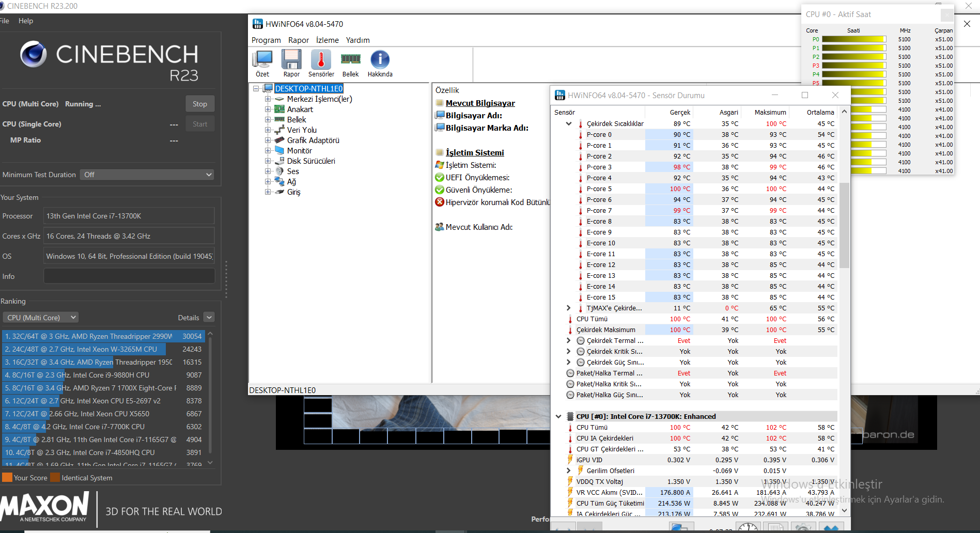Click the İşletim Sistemi heading link

coord(475,153)
